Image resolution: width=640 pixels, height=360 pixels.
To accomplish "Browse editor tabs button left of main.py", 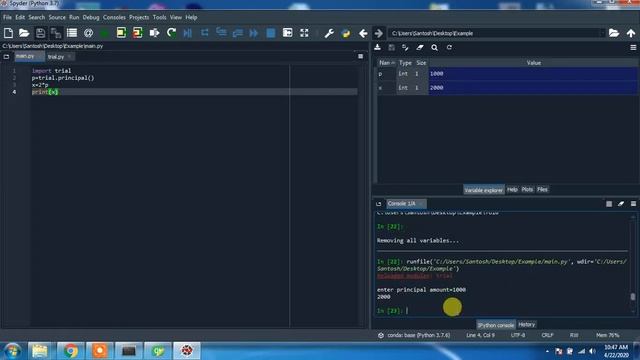I will 6,57.
